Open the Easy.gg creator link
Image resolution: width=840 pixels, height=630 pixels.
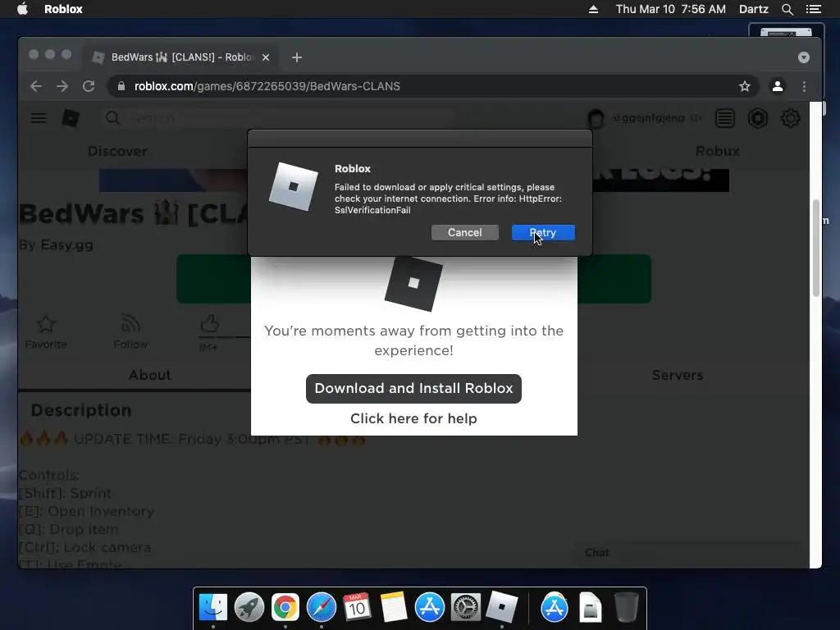[x=66, y=244]
